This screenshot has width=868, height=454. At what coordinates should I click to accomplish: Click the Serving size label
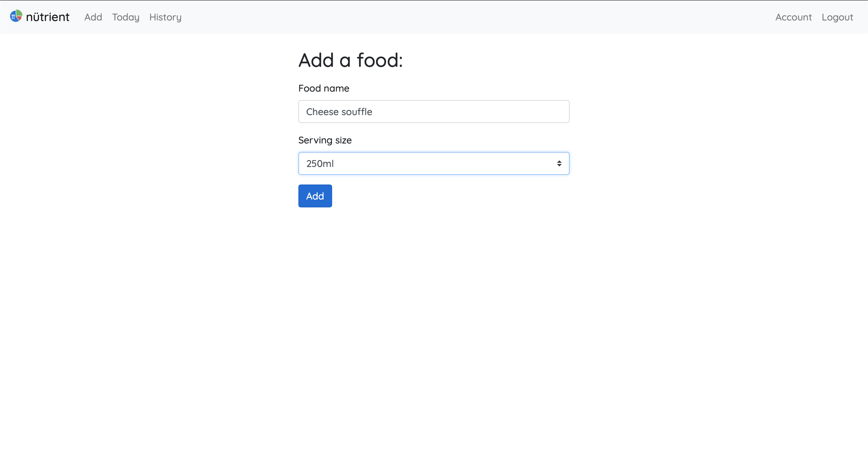pos(325,140)
